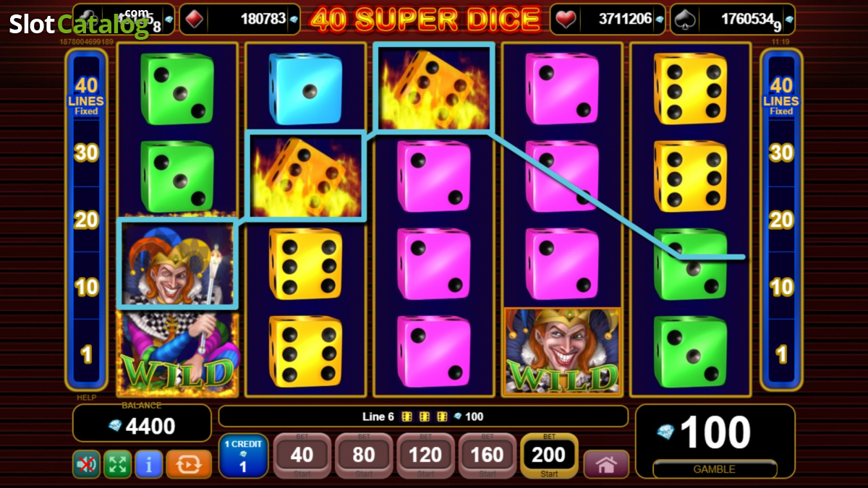Click the hearts jackpot counter
This screenshot has height=488, width=868.
pyautogui.click(x=608, y=20)
